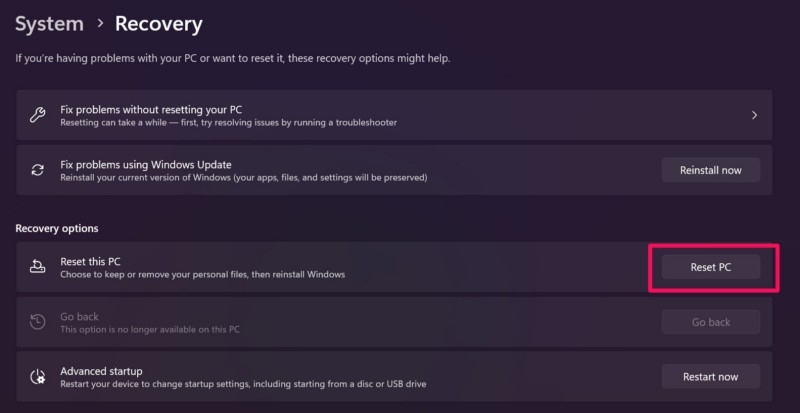
Task: Click the Go back history clock icon
Action: (x=38, y=322)
